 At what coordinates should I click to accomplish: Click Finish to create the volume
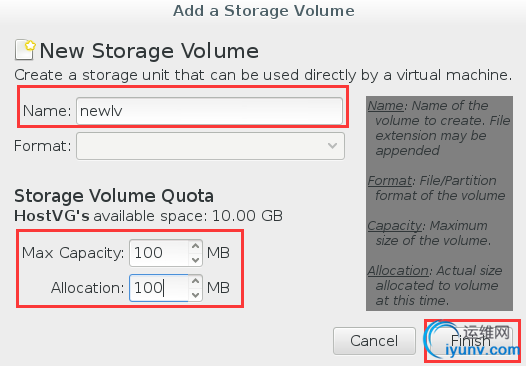tap(470, 341)
